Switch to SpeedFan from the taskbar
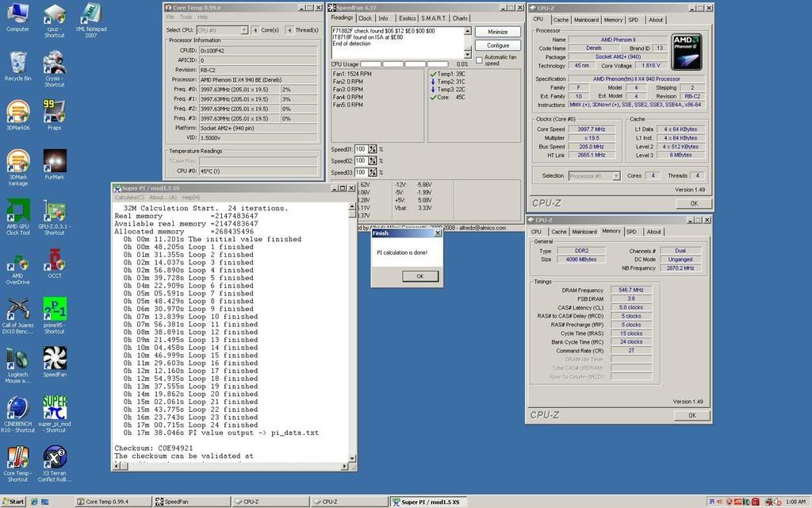Image resolution: width=812 pixels, height=508 pixels. point(192,502)
